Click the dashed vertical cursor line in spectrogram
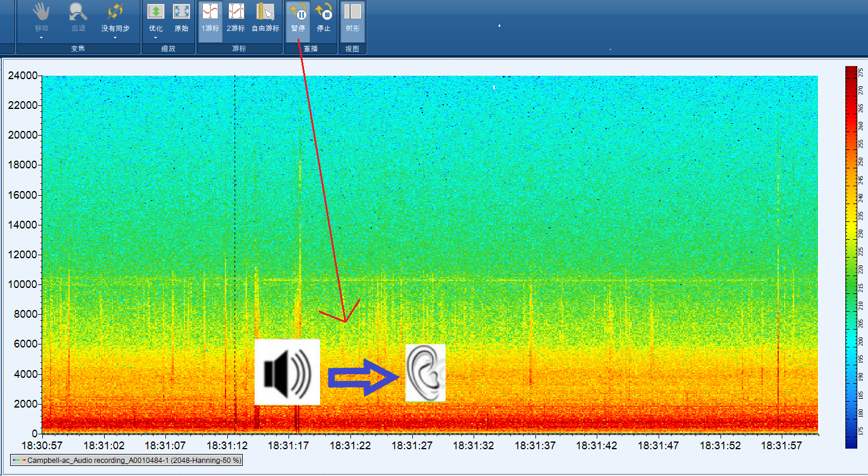 tap(235, 238)
